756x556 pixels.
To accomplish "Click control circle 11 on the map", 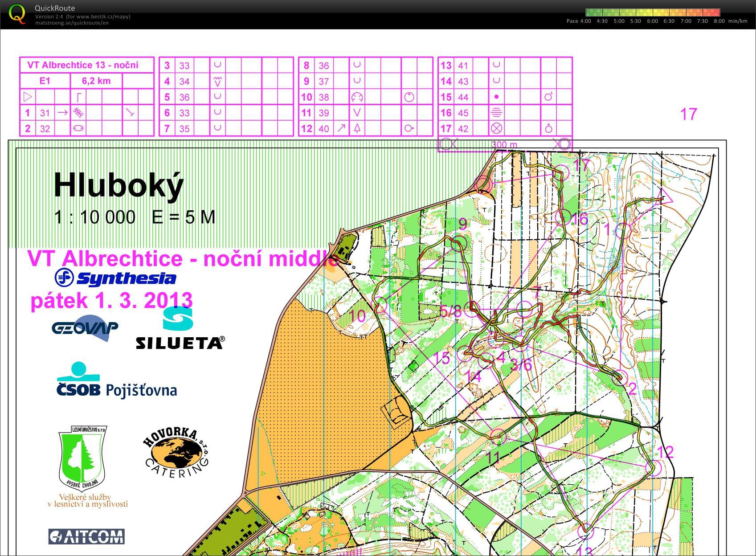I will (x=498, y=437).
